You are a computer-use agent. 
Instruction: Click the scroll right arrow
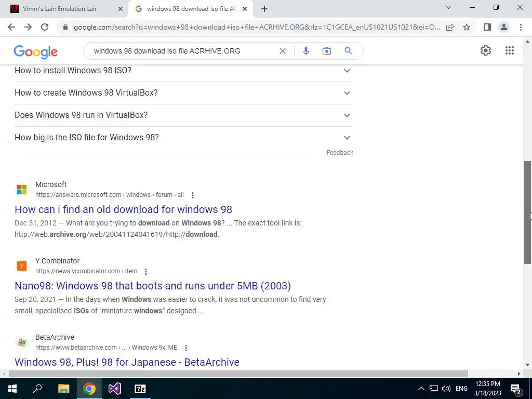[519, 374]
